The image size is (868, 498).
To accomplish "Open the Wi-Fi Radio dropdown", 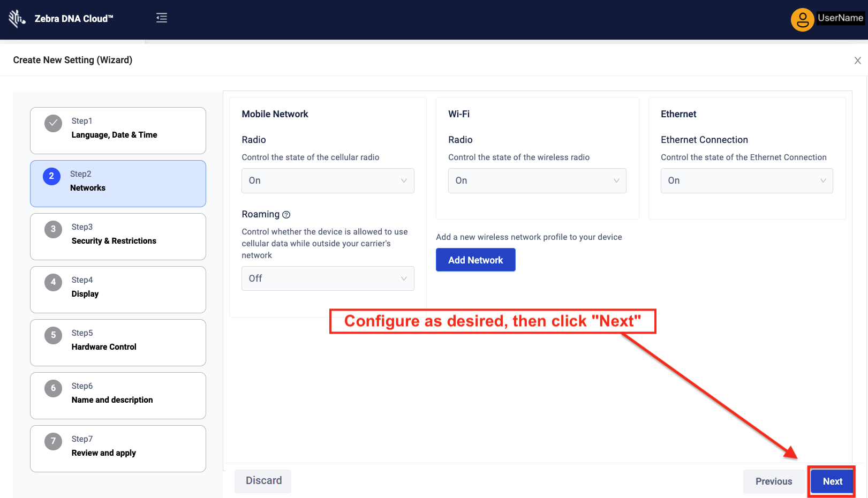I will pos(537,181).
